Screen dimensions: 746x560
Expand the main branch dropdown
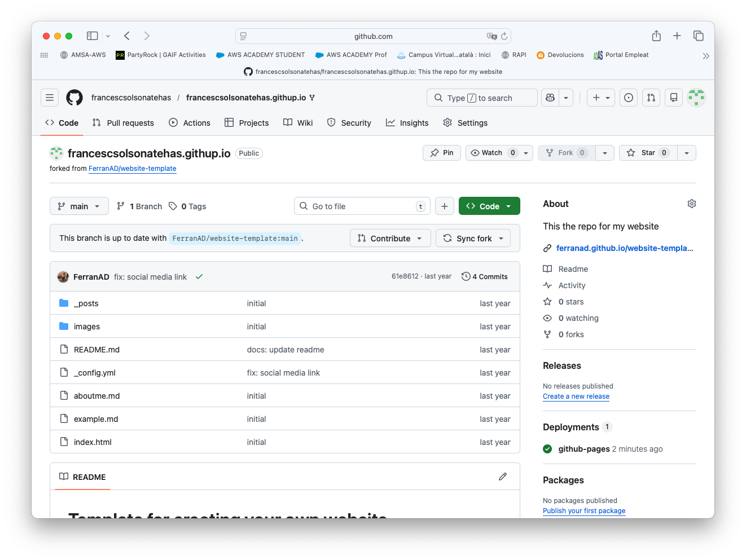point(79,206)
